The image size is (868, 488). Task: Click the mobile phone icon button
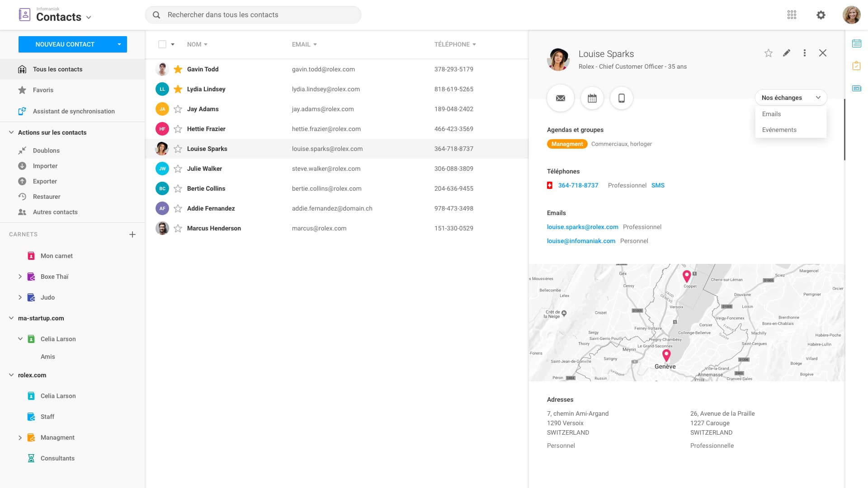coord(621,98)
